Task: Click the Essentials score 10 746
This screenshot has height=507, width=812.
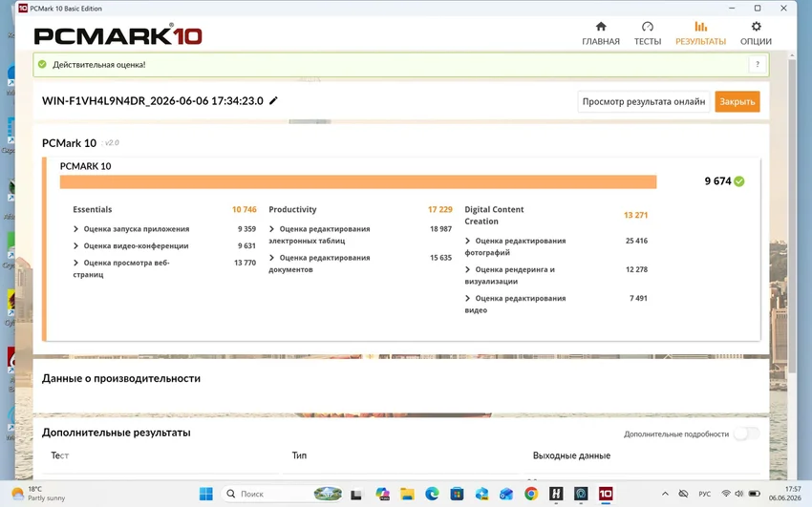Action: coord(244,209)
